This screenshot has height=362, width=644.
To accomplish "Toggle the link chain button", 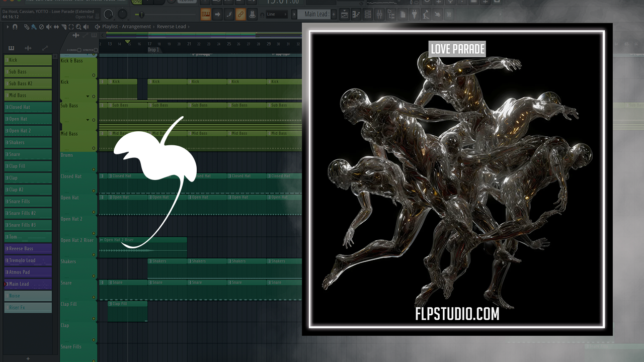I will [x=240, y=15].
